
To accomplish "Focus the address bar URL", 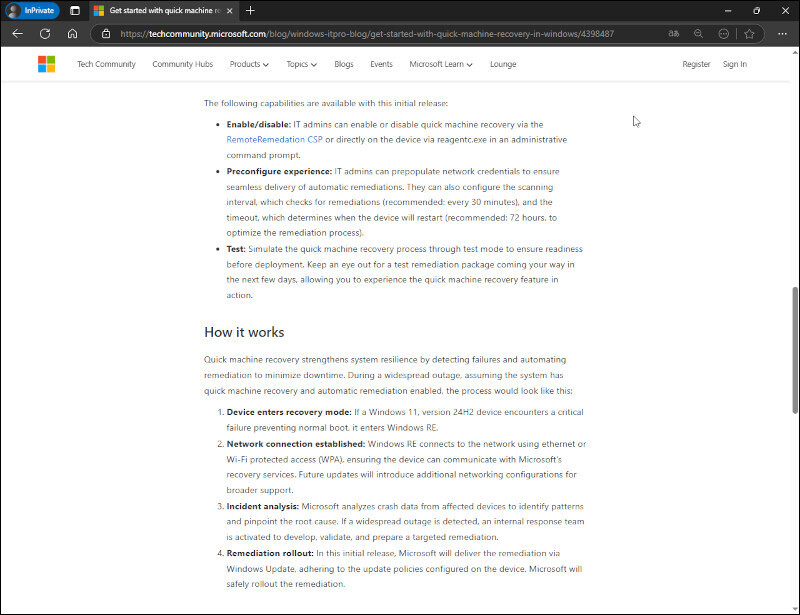I will [367, 34].
